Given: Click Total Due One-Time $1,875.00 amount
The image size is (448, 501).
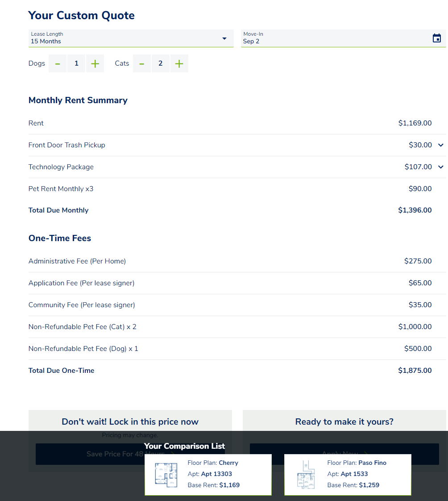Looking at the screenshot, I should pos(415,371).
